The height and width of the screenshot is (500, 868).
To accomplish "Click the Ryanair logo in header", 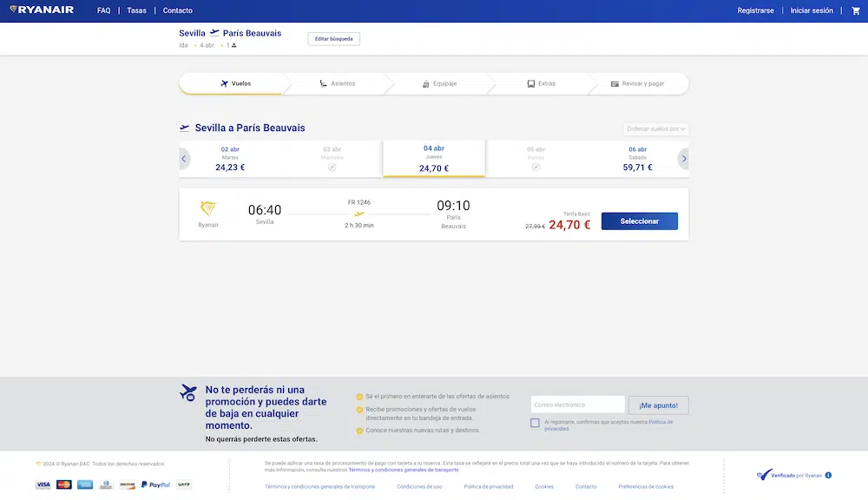I will pos(42,10).
